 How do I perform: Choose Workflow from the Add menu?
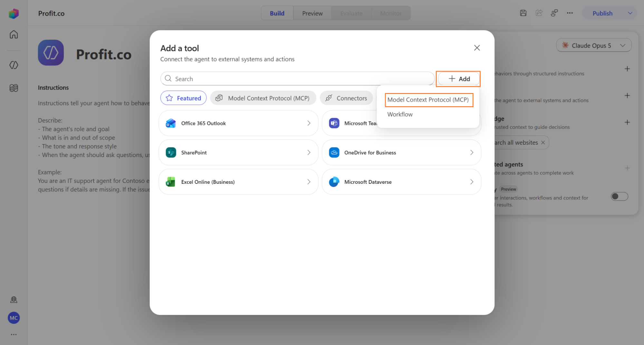click(x=400, y=114)
